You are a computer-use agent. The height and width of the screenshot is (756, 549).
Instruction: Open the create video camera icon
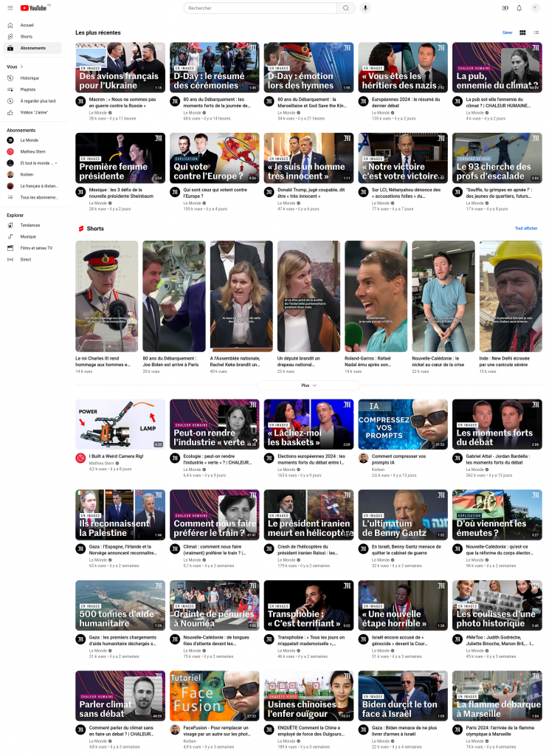pyautogui.click(x=505, y=7)
